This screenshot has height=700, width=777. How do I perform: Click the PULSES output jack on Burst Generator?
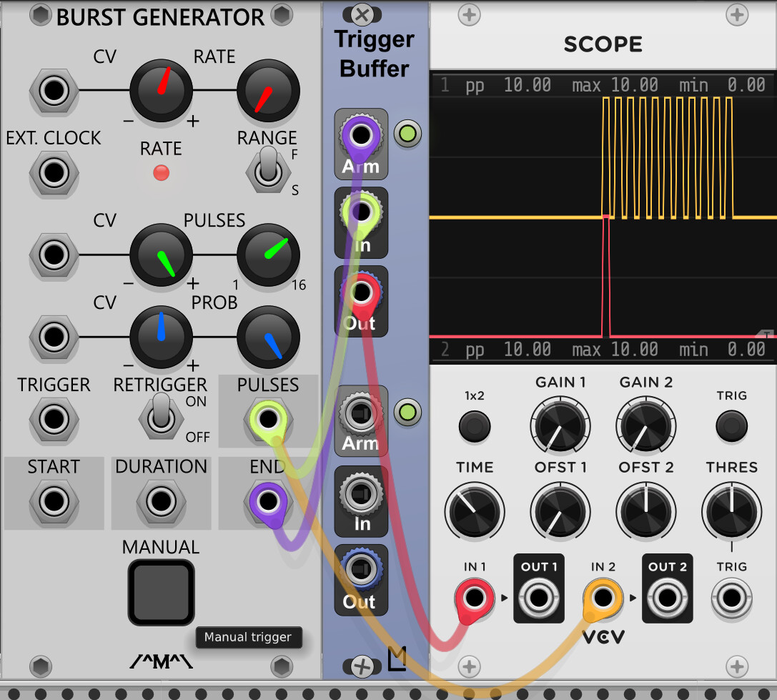pyautogui.click(x=268, y=420)
